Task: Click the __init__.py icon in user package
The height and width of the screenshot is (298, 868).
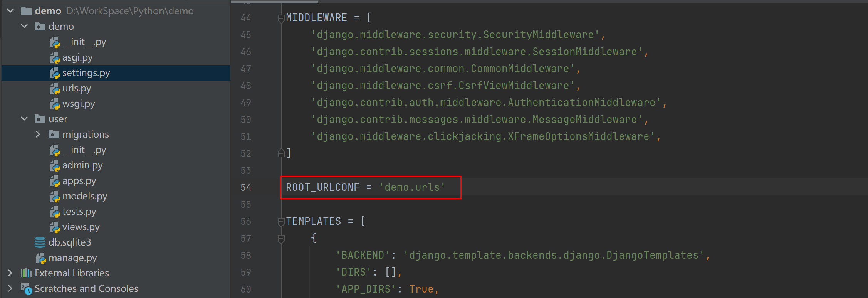Action: pyautogui.click(x=55, y=150)
